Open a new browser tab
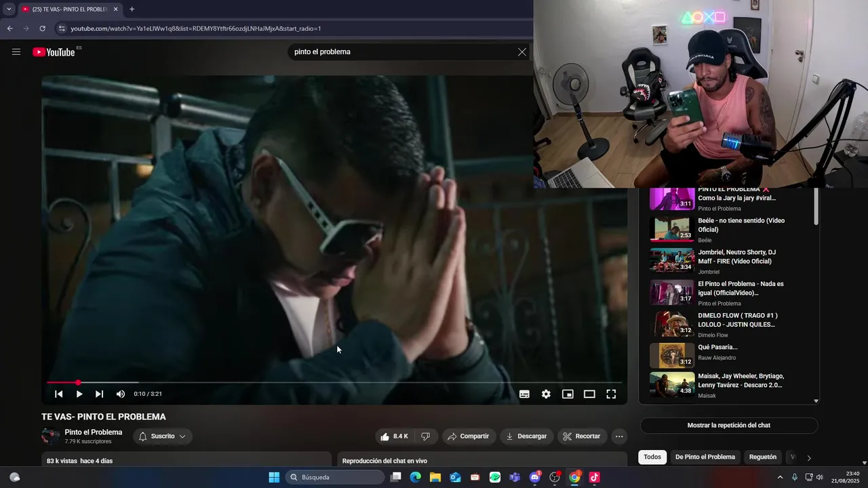Screen dimensions: 868x488 pyautogui.click(x=132, y=9)
